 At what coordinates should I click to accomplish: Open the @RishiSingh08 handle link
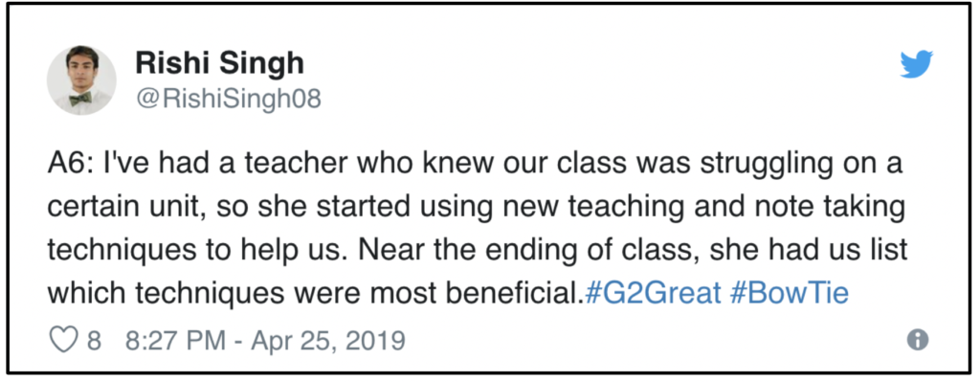click(228, 99)
